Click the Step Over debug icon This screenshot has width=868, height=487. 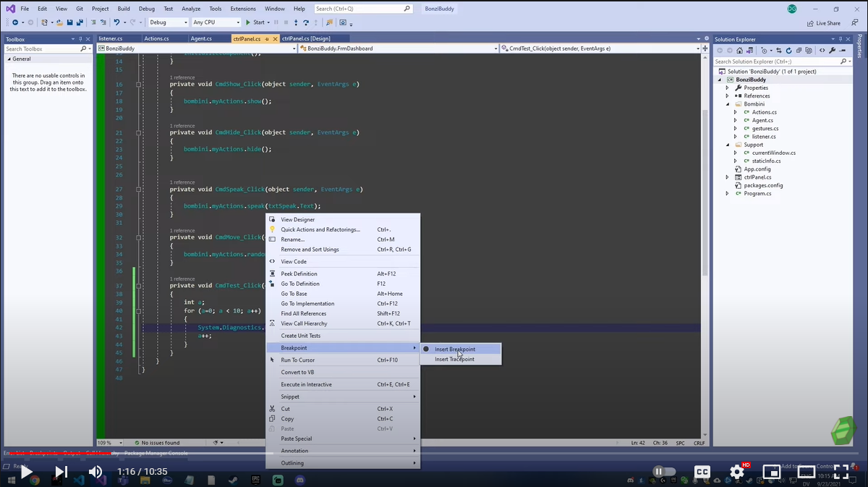coord(305,22)
